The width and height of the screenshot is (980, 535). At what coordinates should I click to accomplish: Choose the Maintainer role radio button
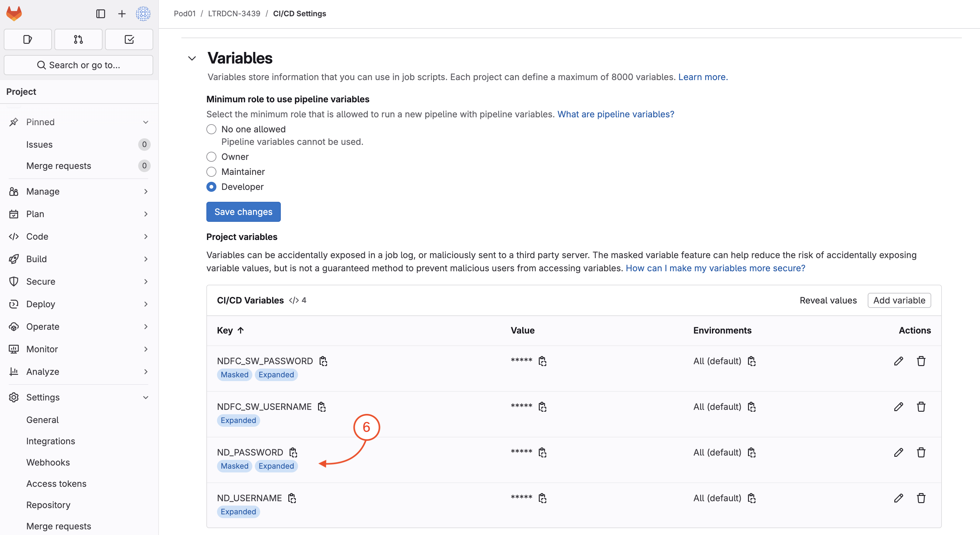(x=211, y=172)
